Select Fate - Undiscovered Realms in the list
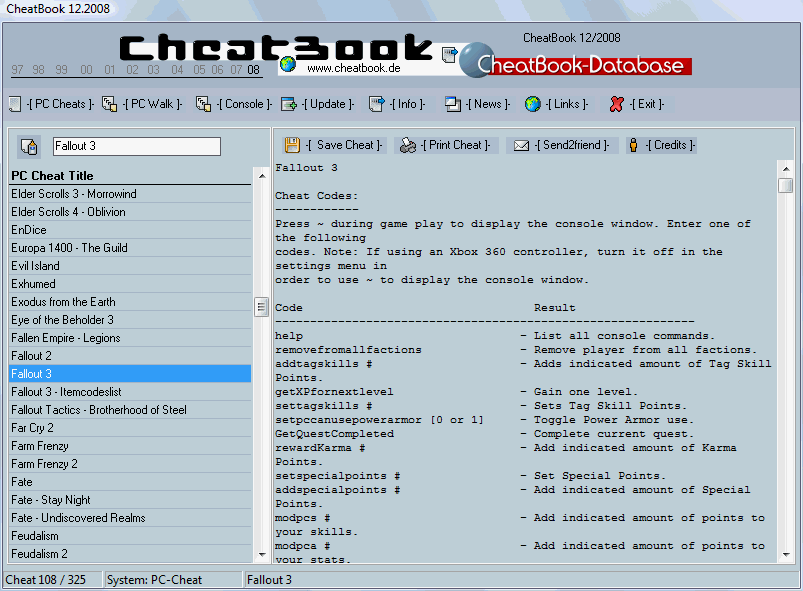This screenshot has width=803, height=591. tap(131, 518)
